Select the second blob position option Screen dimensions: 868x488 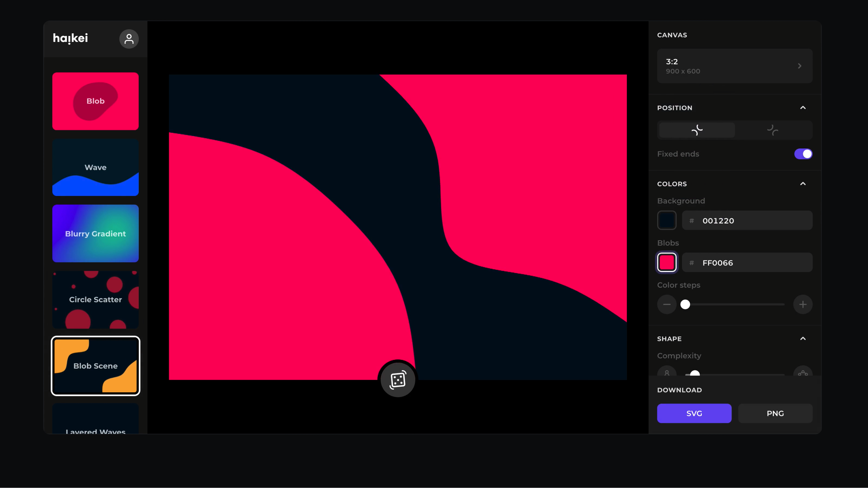pos(773,130)
